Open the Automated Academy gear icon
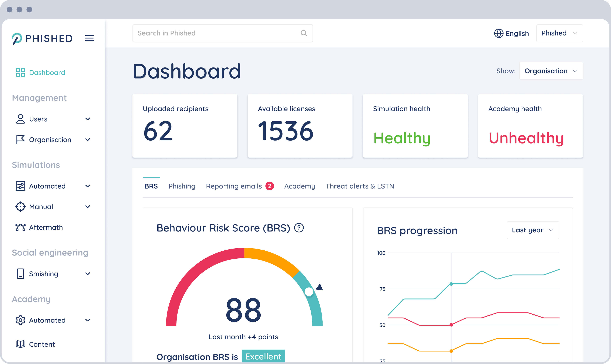 (21, 320)
